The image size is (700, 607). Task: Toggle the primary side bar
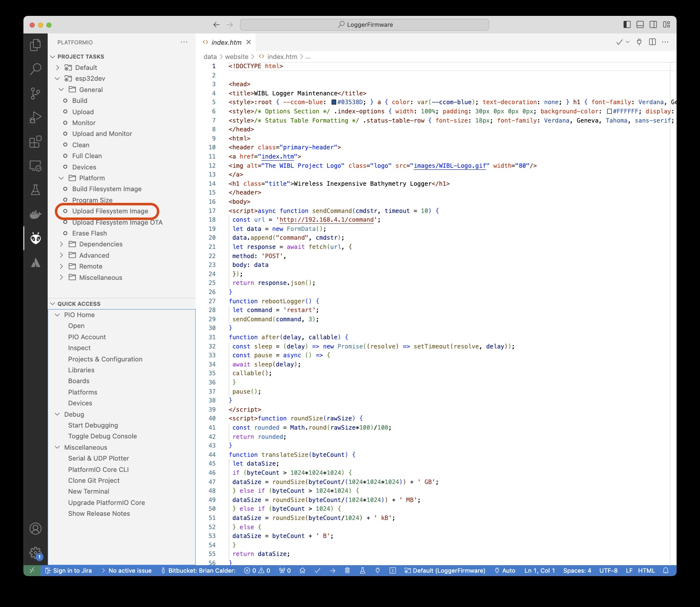[x=627, y=25]
